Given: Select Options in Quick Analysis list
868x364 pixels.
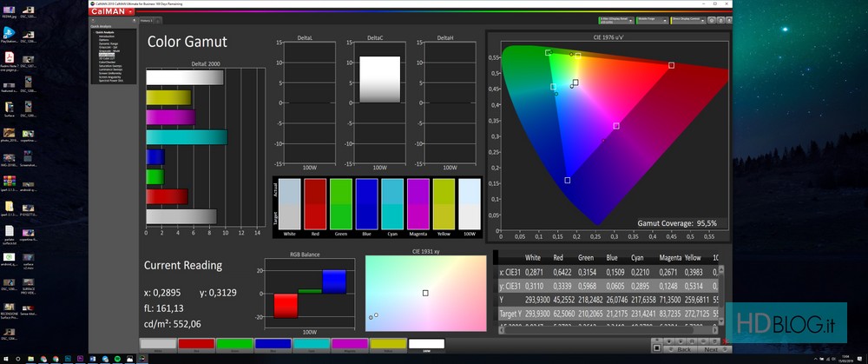Looking at the screenshot, I should 103,39.
